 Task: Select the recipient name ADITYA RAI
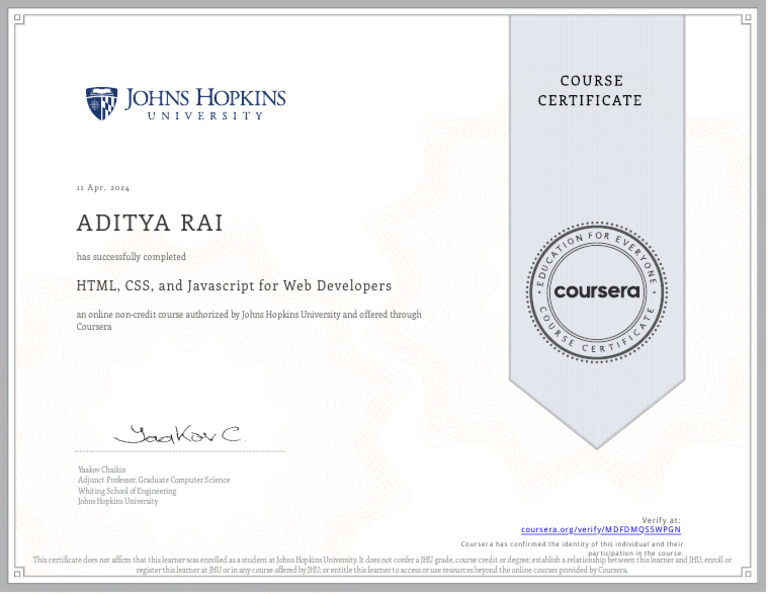coord(150,223)
